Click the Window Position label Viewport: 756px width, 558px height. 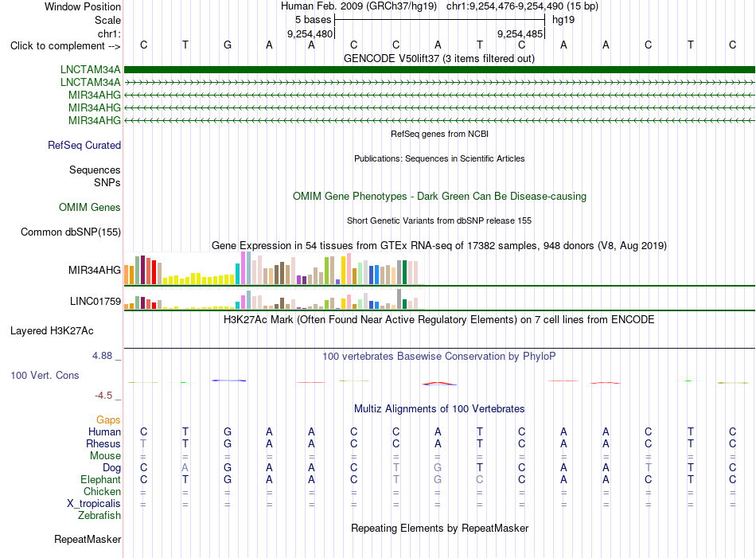[83, 6]
